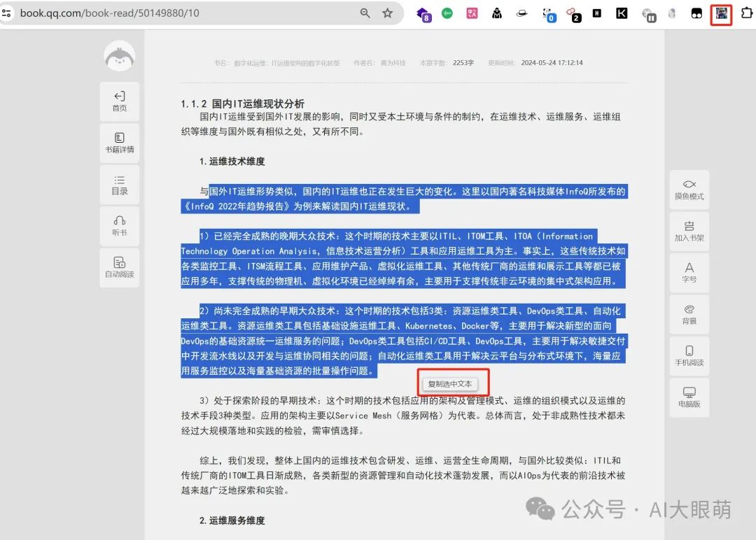Open the 目录 table of contents
The height and width of the screenshot is (540, 756).
[120, 185]
